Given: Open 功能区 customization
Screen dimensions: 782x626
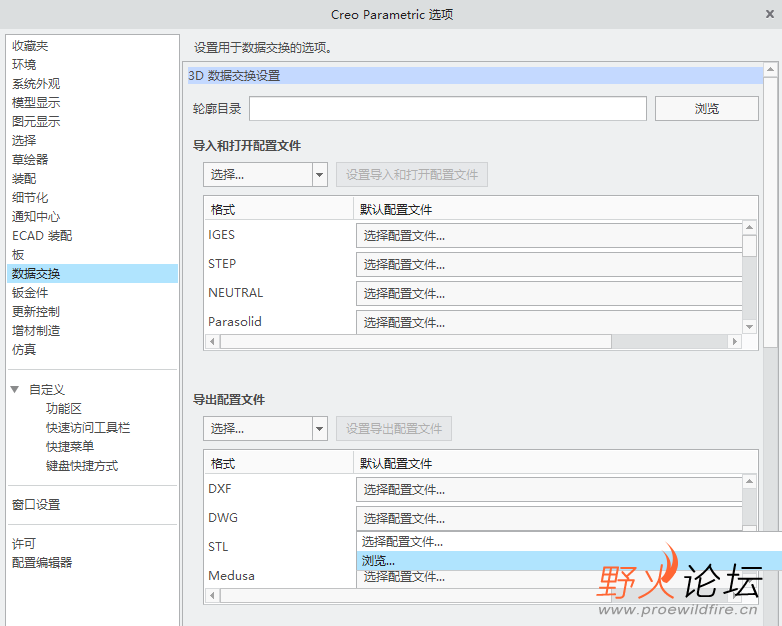Looking at the screenshot, I should pos(64,409).
